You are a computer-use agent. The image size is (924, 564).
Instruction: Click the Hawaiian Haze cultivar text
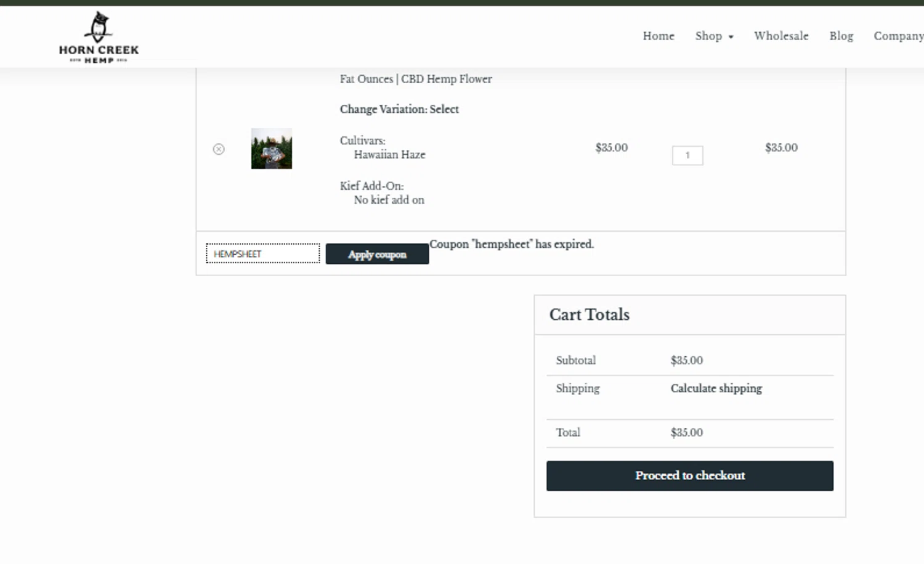click(389, 155)
